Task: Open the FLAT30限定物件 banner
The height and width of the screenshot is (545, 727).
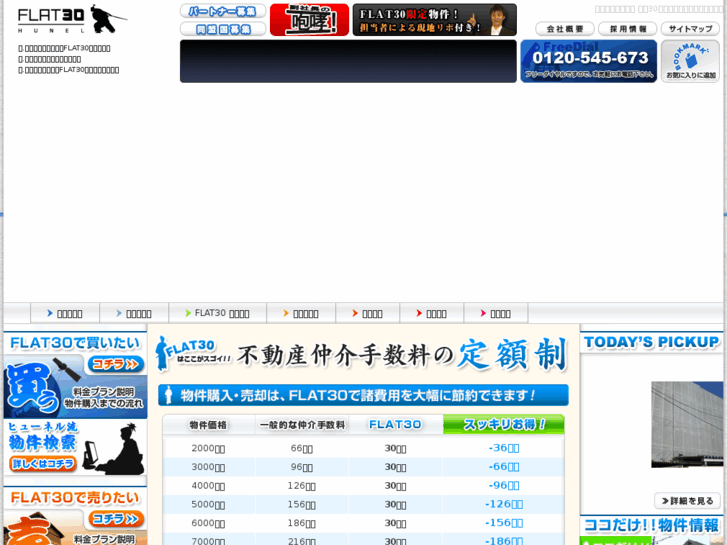Action: (434, 20)
